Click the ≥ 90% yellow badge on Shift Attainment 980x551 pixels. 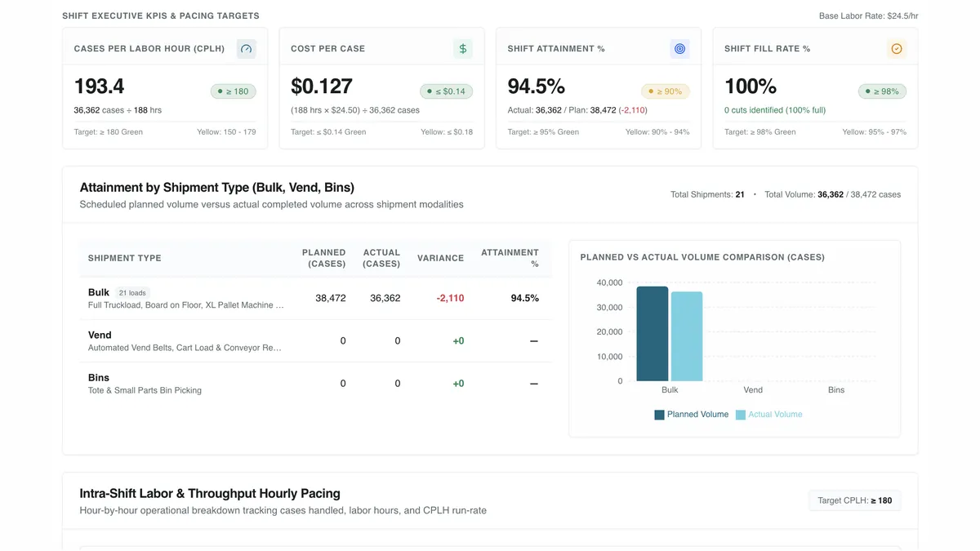665,91
